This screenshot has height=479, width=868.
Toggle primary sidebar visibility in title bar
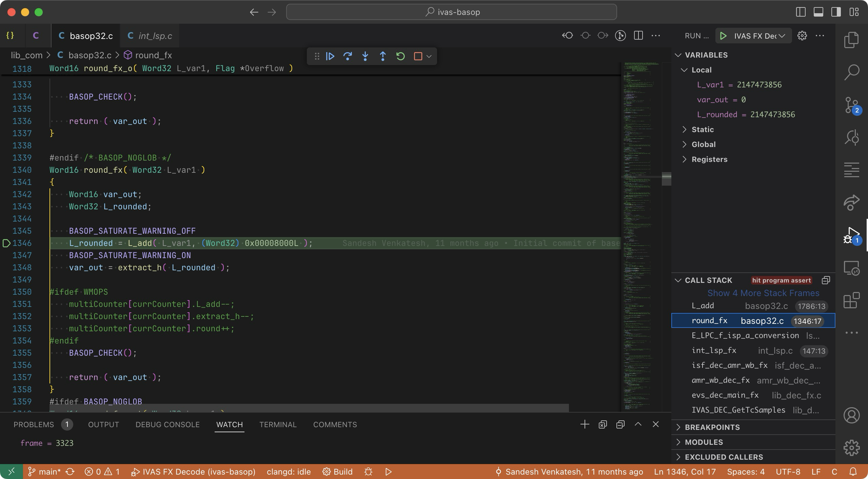pos(801,12)
